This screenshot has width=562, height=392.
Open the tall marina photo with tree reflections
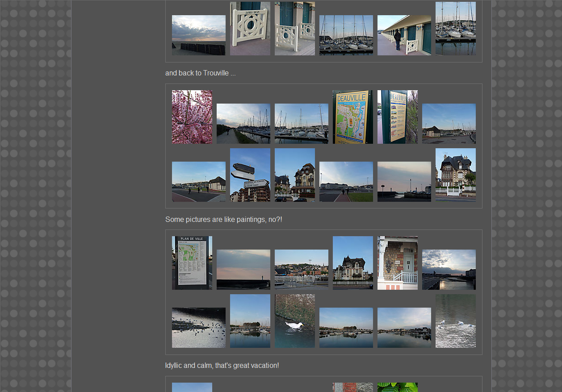[x=250, y=321]
